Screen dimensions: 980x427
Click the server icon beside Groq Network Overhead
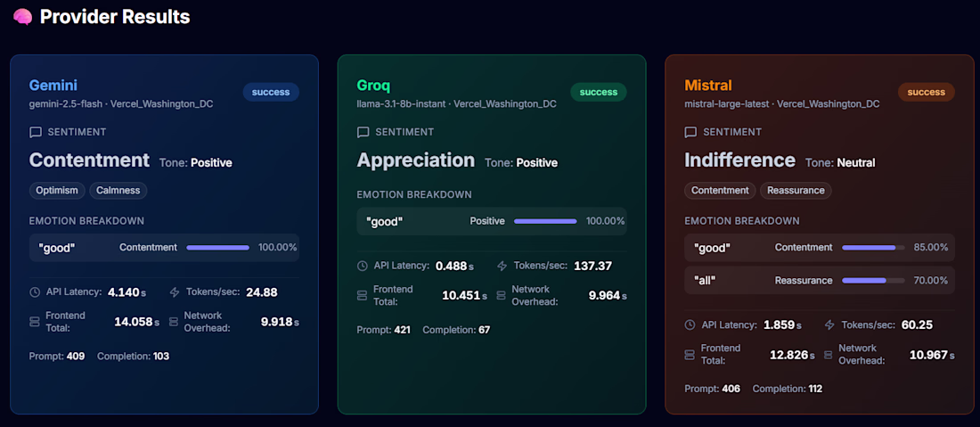(x=502, y=295)
